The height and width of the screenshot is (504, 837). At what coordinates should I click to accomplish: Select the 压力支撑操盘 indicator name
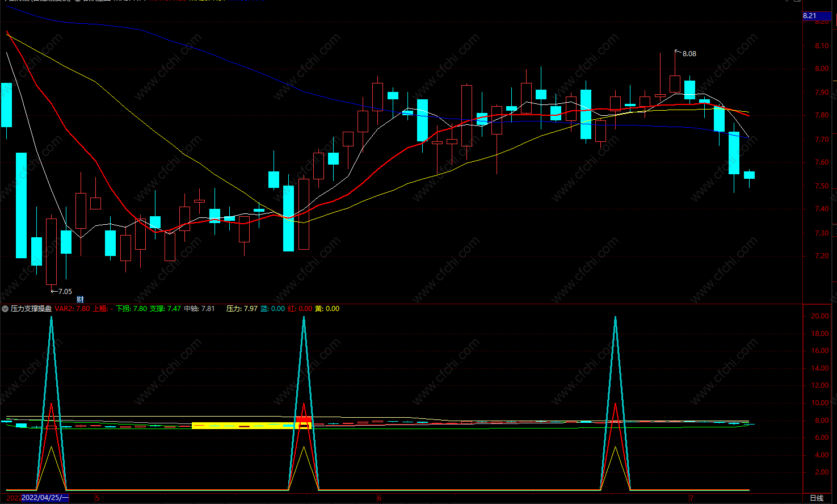[x=31, y=309]
